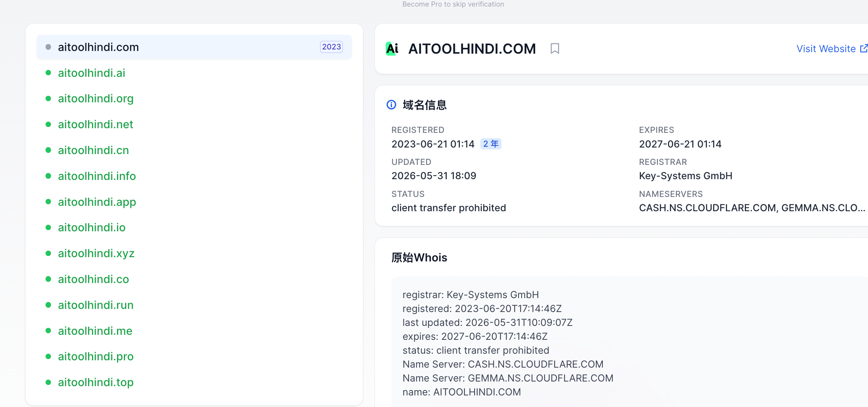Select aitoolhindi.app domain
868x407 pixels.
point(97,202)
